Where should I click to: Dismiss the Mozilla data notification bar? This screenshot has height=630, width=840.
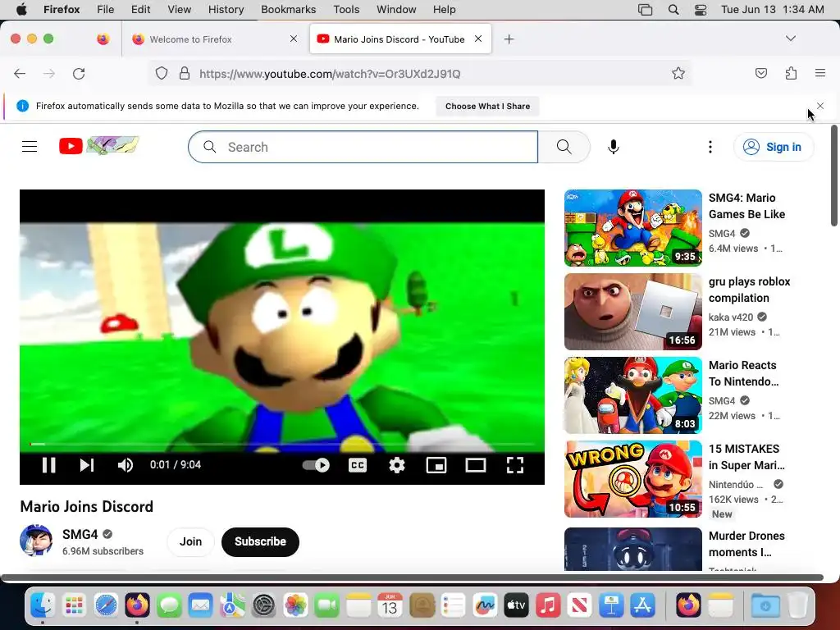(820, 106)
